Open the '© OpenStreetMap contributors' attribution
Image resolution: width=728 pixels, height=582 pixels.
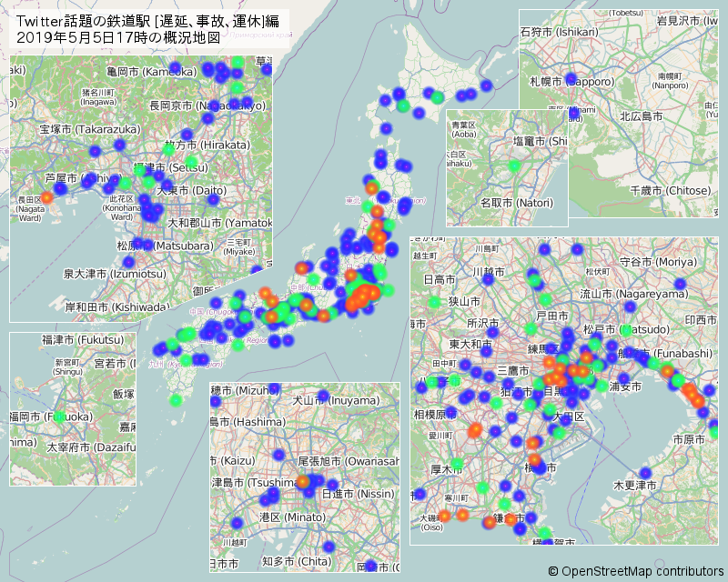pos(635,571)
